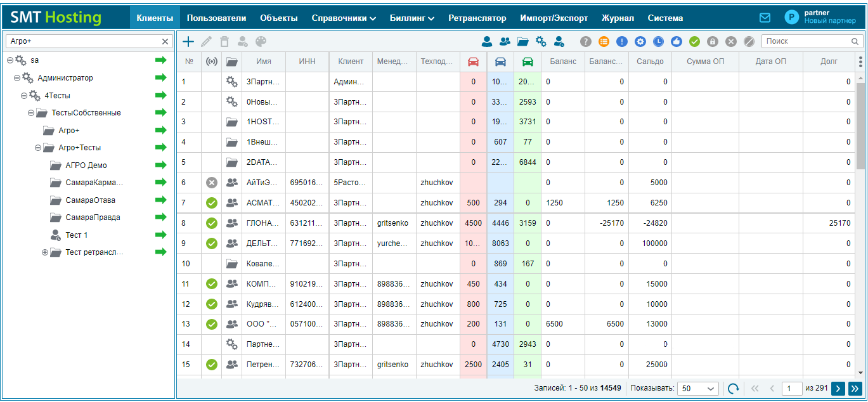868x402 pixels.
Task: Click the grey question mark status icon
Action: click(x=586, y=41)
